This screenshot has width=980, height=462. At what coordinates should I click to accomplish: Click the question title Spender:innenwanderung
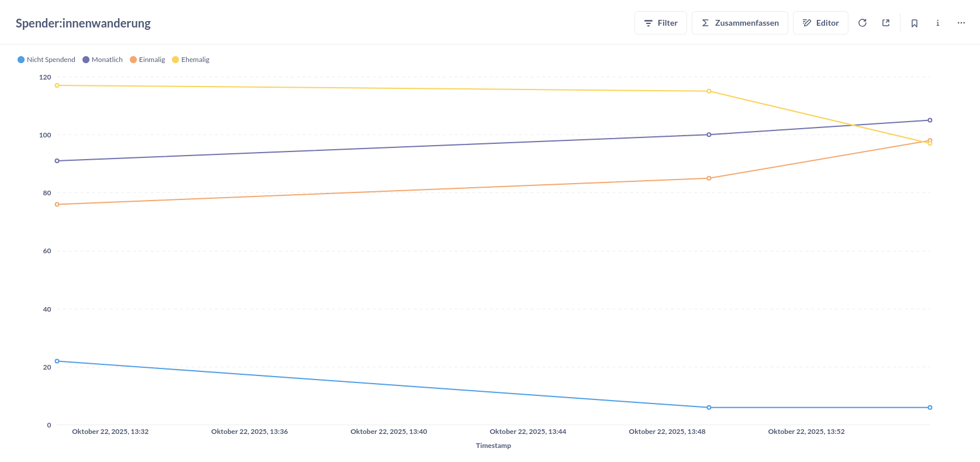tap(83, 23)
